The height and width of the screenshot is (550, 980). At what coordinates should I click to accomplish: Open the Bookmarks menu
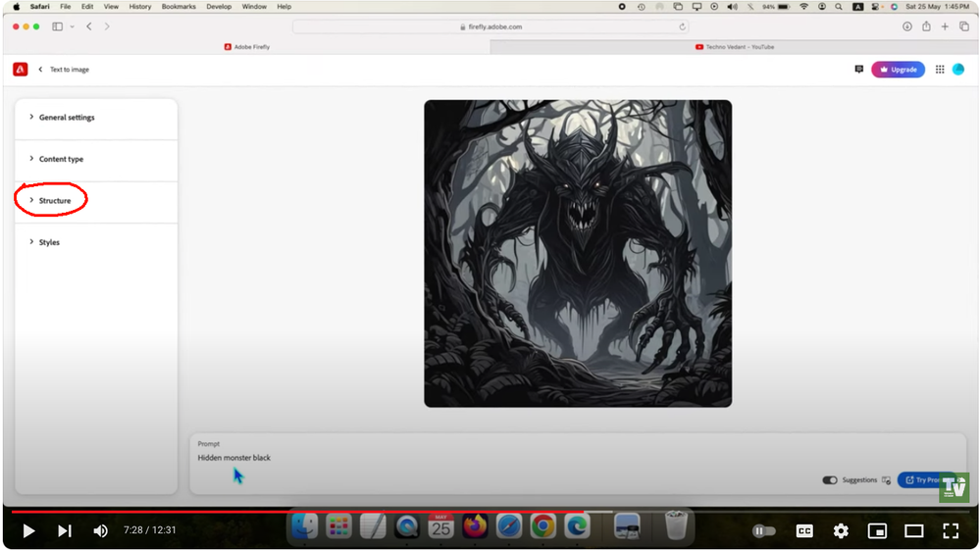pos(179,6)
